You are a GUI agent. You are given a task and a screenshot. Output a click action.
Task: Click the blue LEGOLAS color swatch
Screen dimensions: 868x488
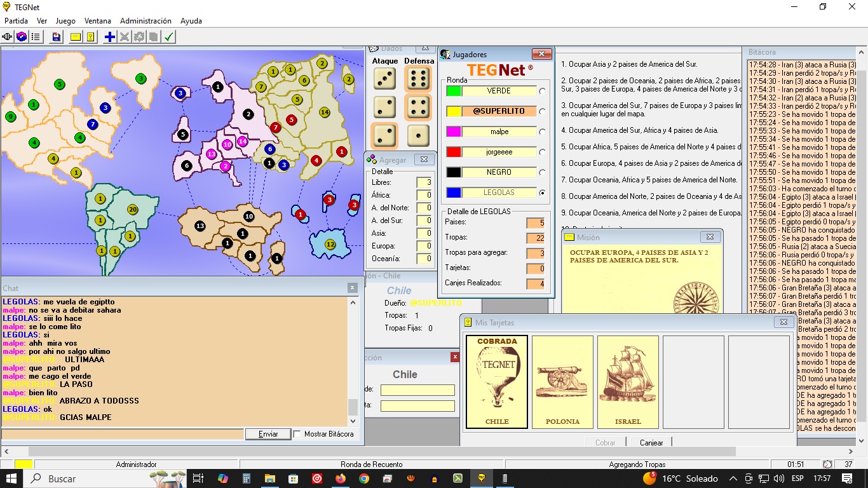pos(454,193)
